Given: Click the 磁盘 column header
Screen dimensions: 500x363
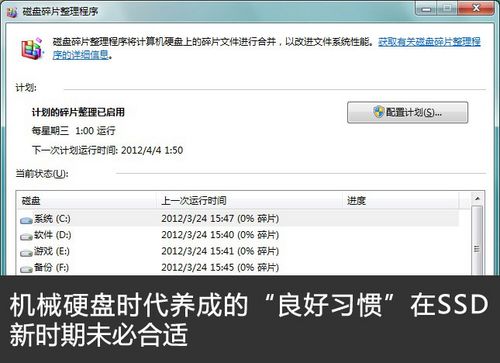Looking at the screenshot, I should click(x=86, y=201).
